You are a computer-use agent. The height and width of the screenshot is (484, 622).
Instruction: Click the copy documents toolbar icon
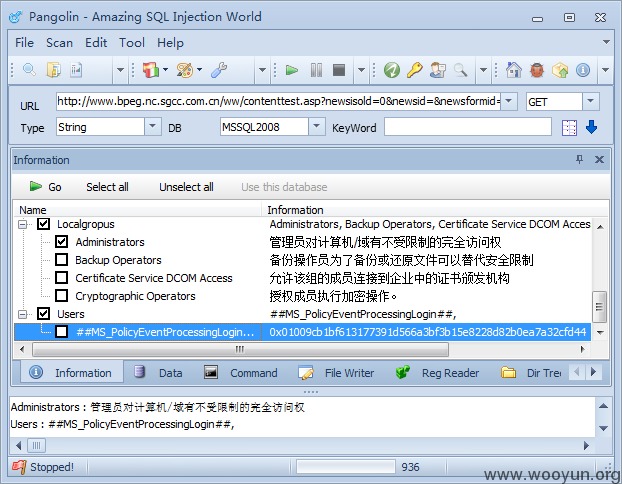pos(54,70)
